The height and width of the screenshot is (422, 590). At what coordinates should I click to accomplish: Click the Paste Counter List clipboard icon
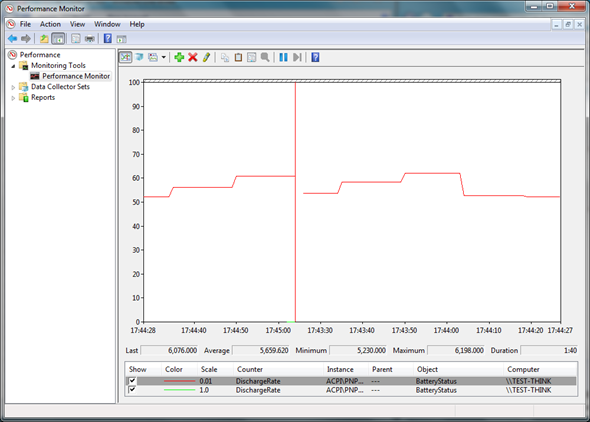click(x=238, y=57)
